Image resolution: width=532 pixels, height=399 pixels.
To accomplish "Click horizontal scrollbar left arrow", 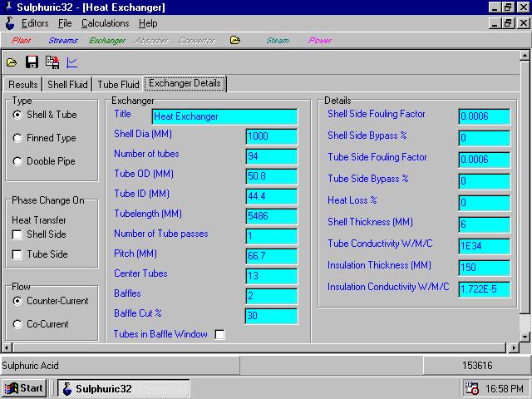I will (7, 347).
